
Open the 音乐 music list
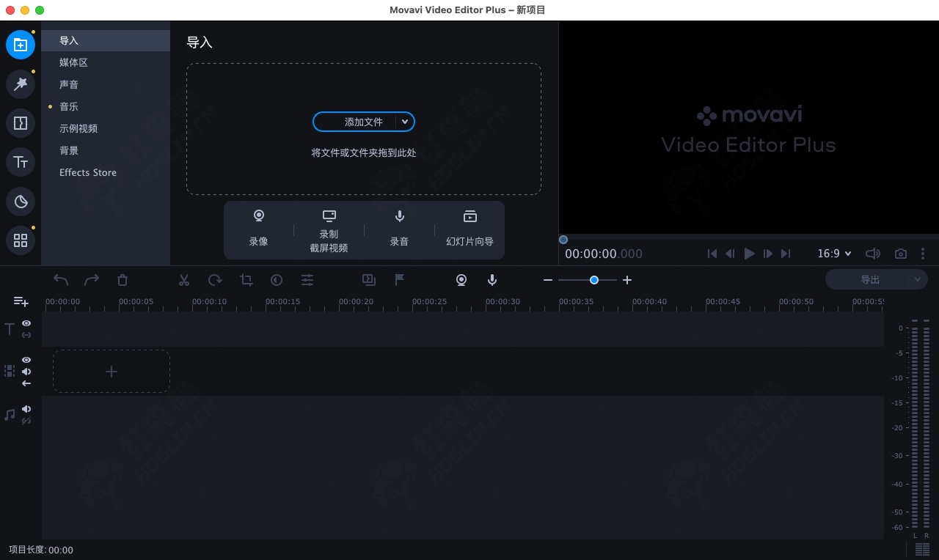106,106
